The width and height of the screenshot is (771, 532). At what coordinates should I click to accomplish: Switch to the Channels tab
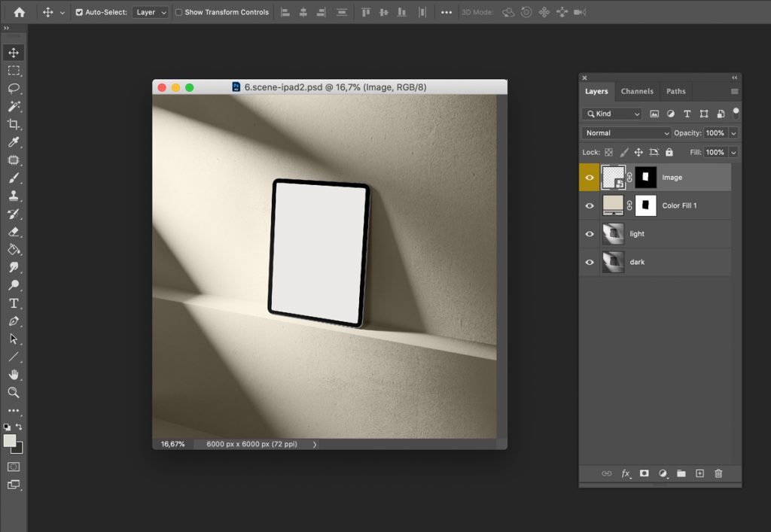(x=637, y=91)
